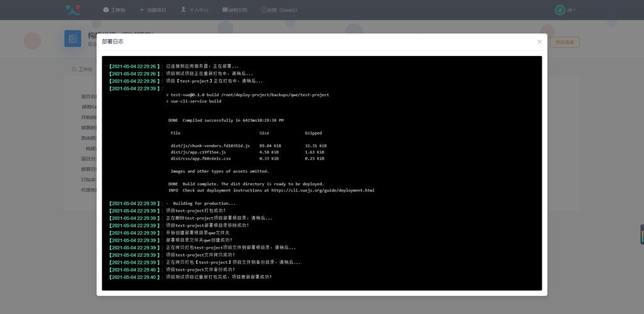Open the 创建项目 menu label
Screen dimensions: 644x314
[x=156, y=10]
